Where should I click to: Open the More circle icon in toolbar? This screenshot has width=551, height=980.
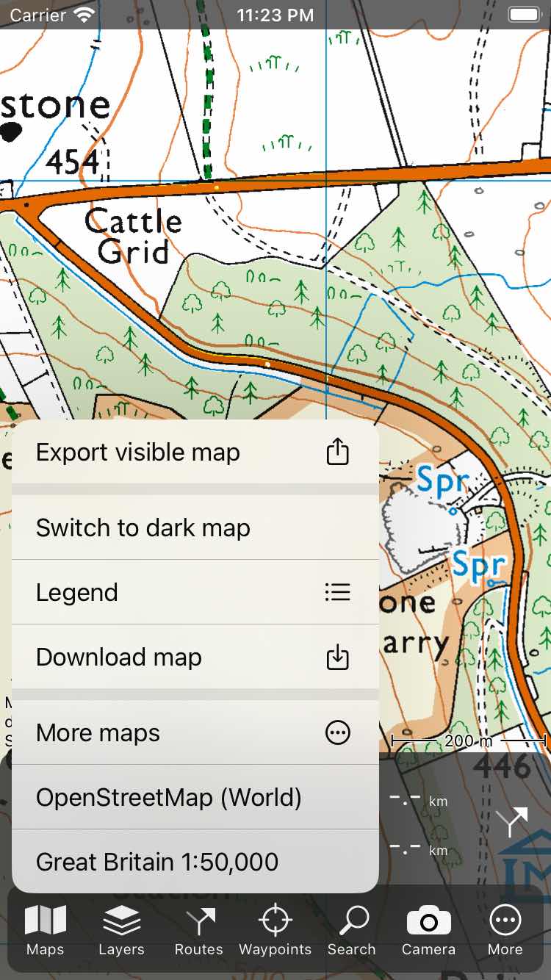[505, 920]
